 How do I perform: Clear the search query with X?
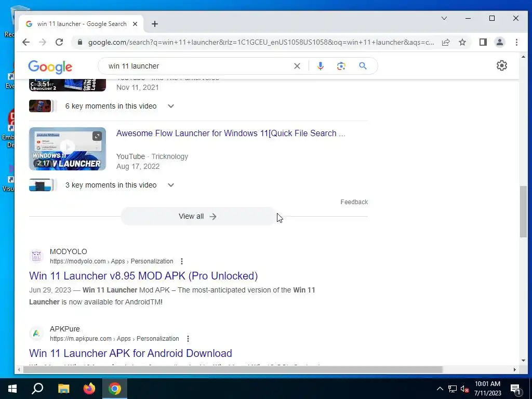(297, 66)
